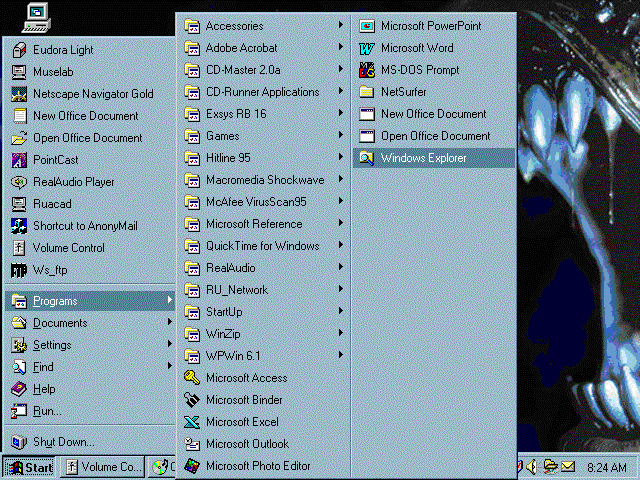Select the Programs menu item

[x=90, y=301]
